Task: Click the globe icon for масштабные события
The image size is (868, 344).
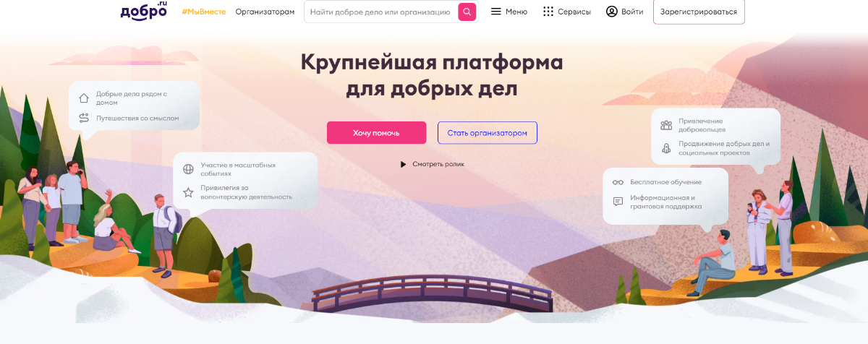Action: coord(188,169)
